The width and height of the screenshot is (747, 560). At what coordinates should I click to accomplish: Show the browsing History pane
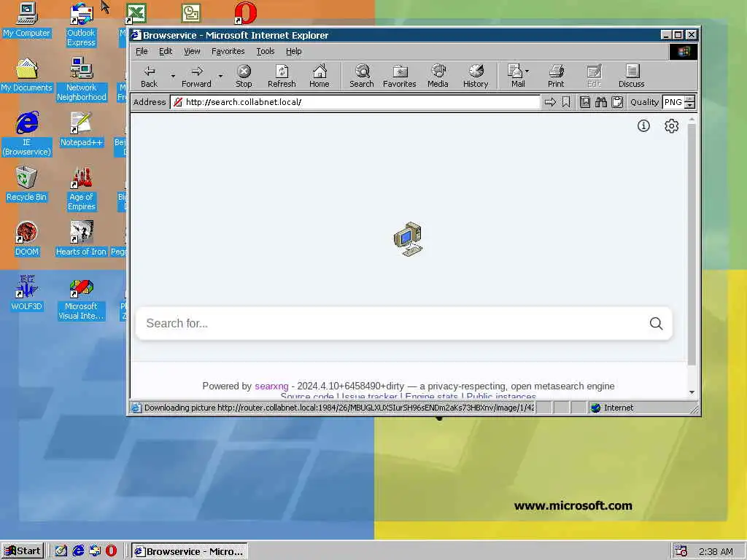[x=476, y=76]
